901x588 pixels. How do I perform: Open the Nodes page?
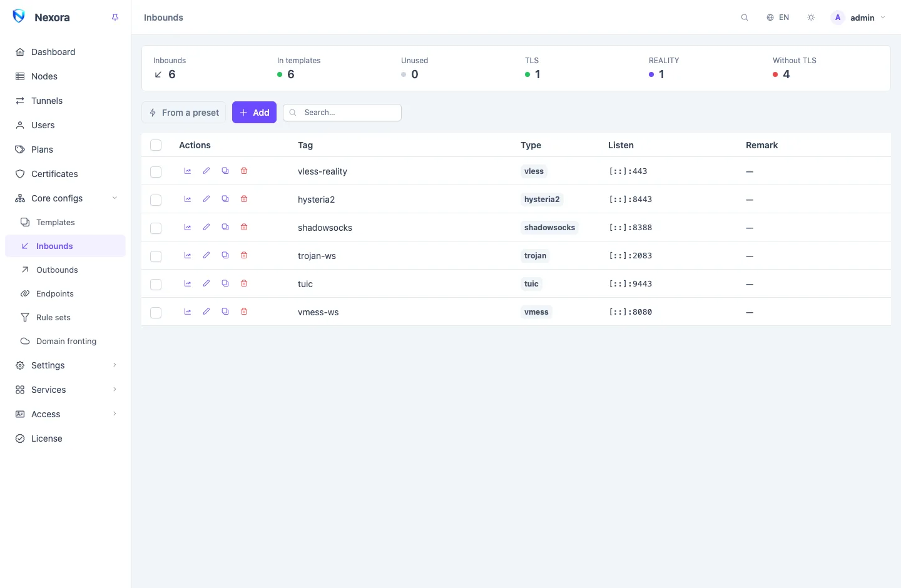point(65,76)
